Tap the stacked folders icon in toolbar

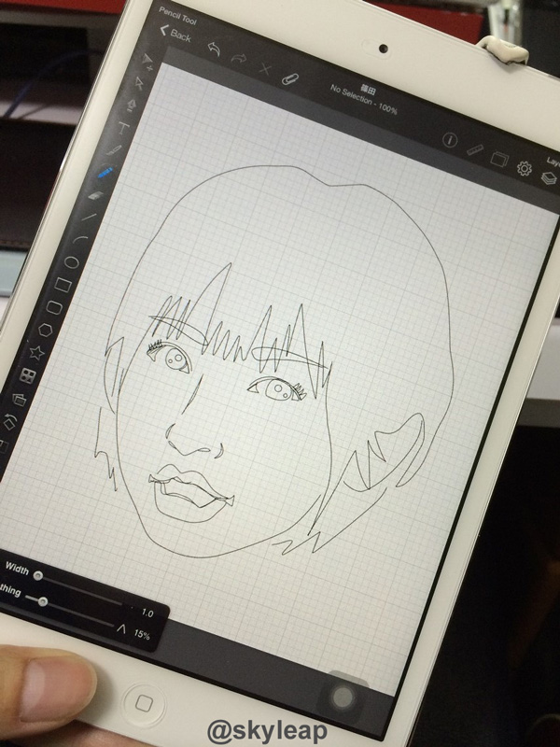tap(19, 399)
